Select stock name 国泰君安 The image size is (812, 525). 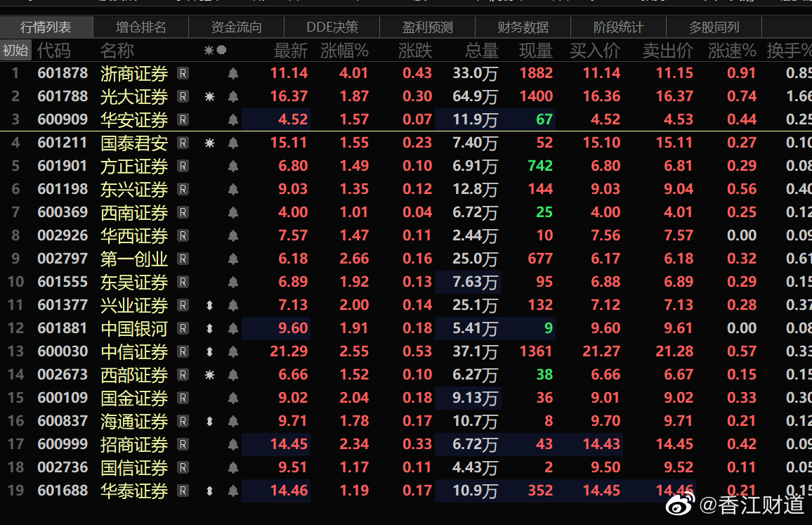(134, 143)
